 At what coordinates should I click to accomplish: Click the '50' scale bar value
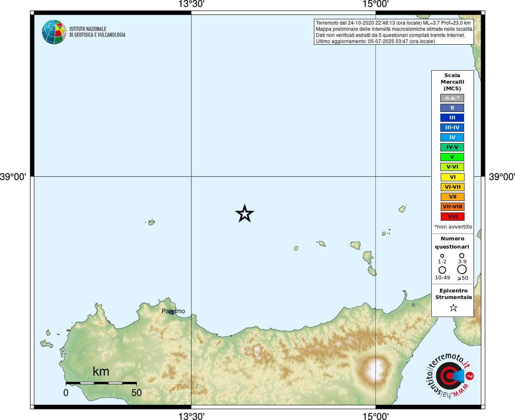136,393
